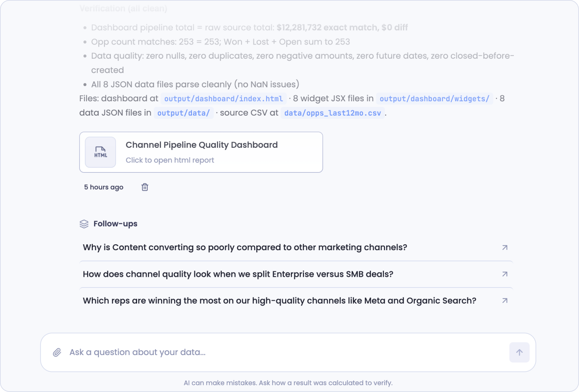
Task: Open the arrow for the Enterprise versus SMB follow-up
Action: point(505,274)
